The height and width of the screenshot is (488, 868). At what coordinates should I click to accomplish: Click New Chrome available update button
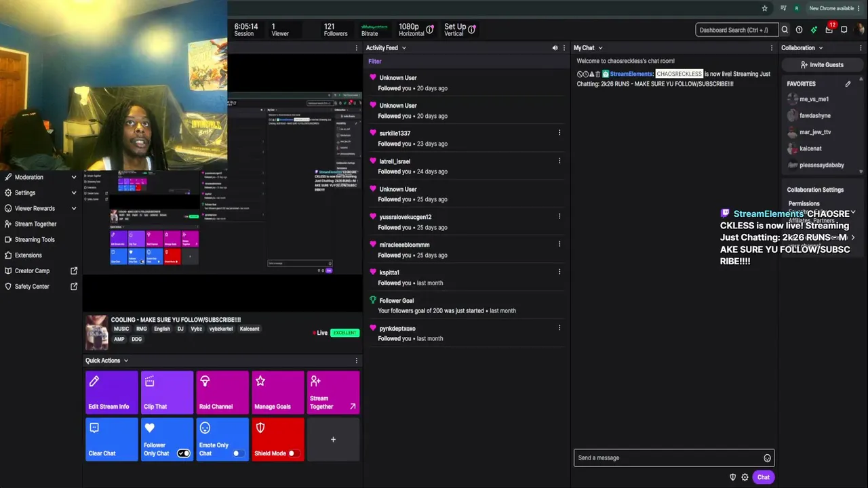(x=831, y=8)
